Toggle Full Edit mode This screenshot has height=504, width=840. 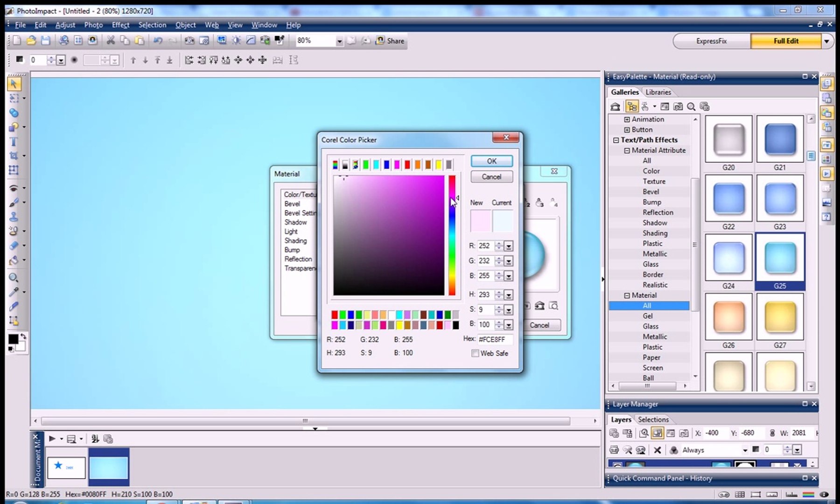pos(786,41)
